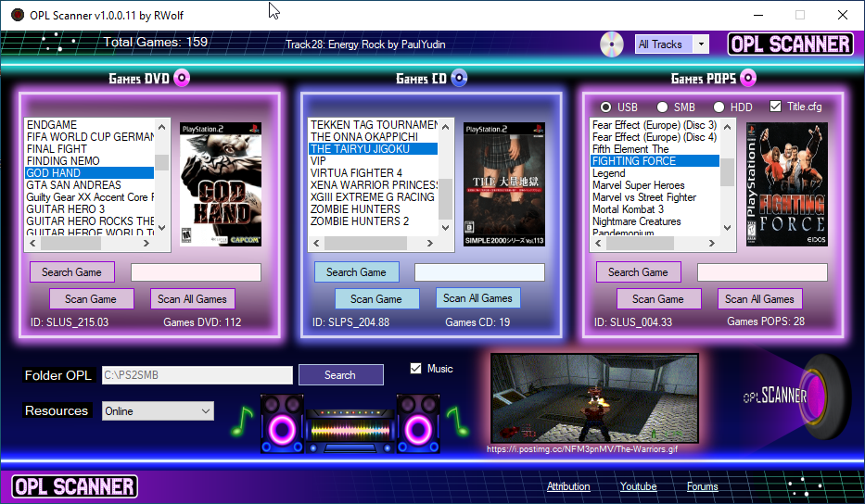Click Search Game in Games DVD panel
The width and height of the screenshot is (865, 504).
[72, 272]
